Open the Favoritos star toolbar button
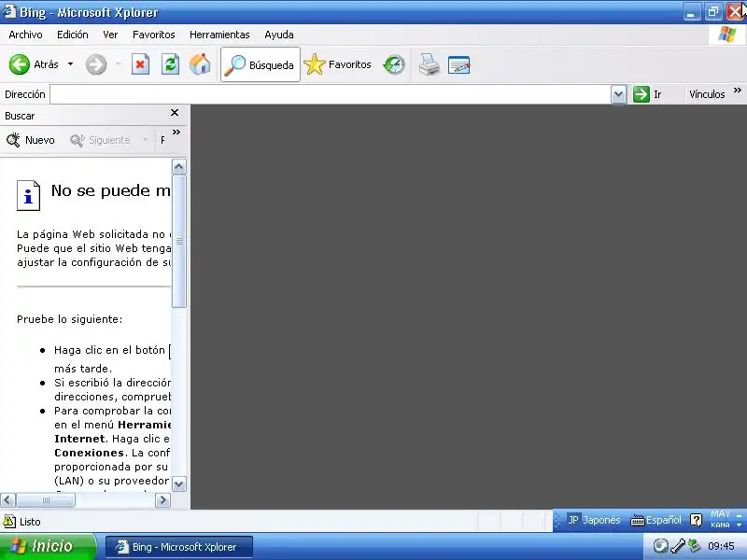The image size is (747, 560). pyautogui.click(x=337, y=64)
